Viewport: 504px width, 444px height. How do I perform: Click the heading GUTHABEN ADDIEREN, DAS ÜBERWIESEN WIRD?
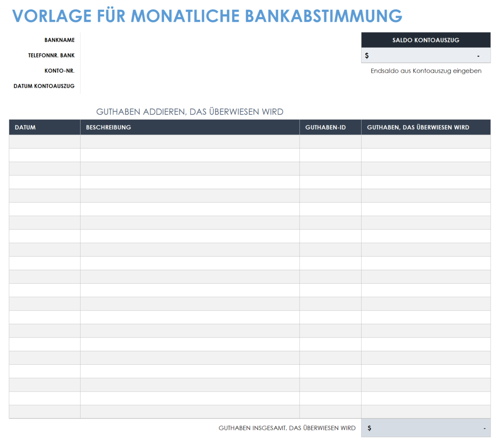190,112
